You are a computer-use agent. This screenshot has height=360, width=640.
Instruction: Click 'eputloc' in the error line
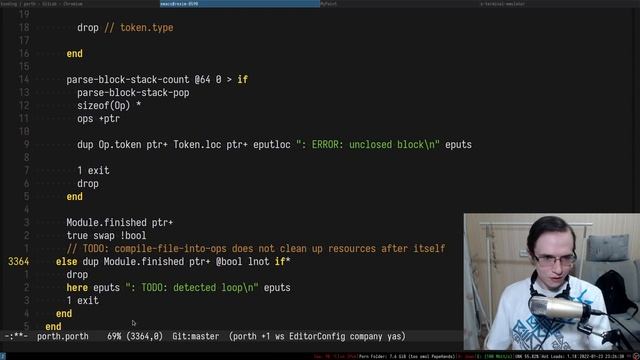(x=271, y=144)
